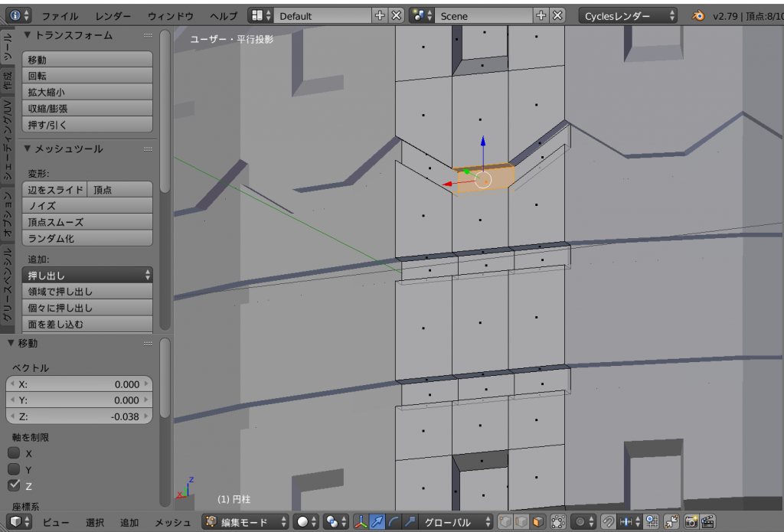Click the rotate manipulator icon
The width and height of the screenshot is (784, 532).
click(x=394, y=522)
